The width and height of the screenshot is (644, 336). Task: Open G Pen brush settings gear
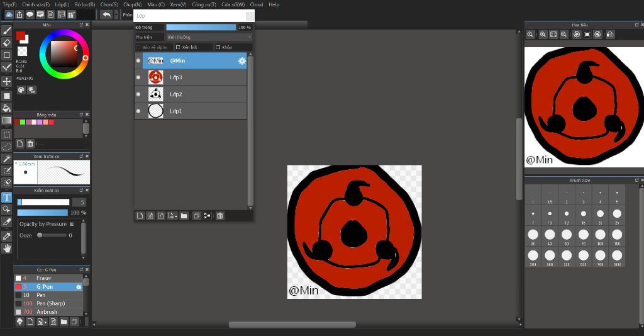pos(79,287)
